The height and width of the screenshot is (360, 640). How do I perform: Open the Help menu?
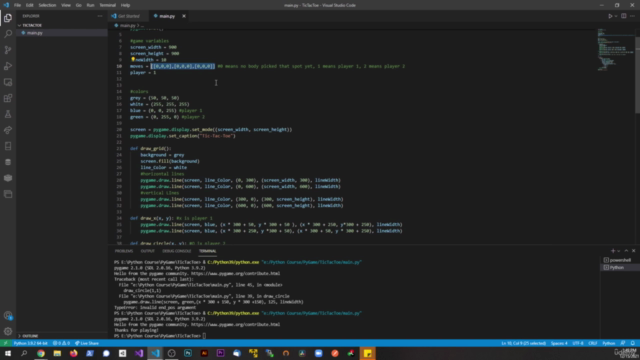(x=125, y=5)
